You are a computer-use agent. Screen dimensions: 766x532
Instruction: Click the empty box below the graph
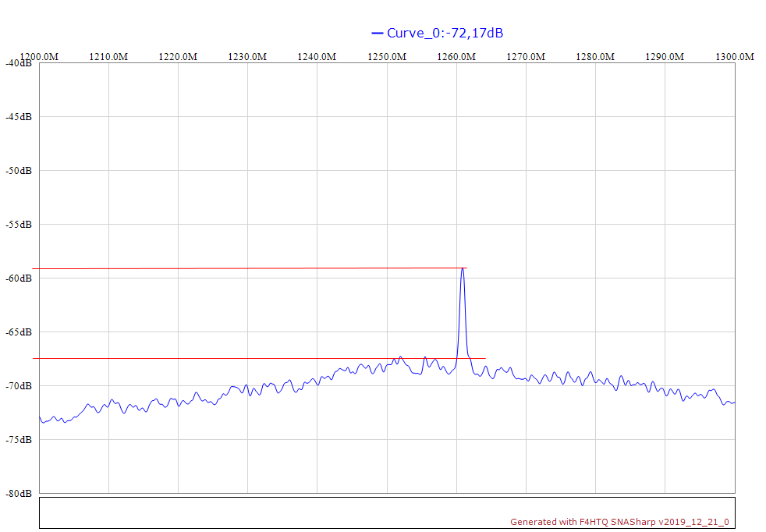coord(312,512)
